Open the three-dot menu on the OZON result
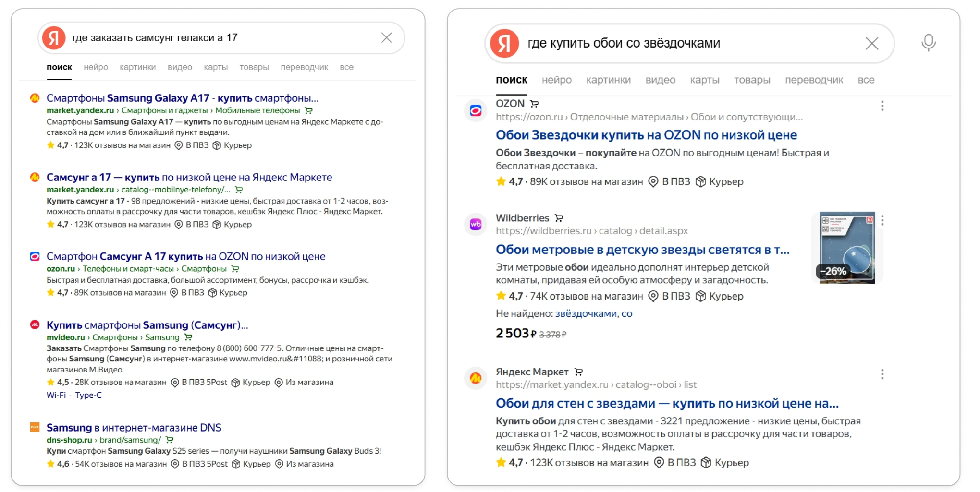980x492 pixels. pyautogui.click(x=882, y=106)
